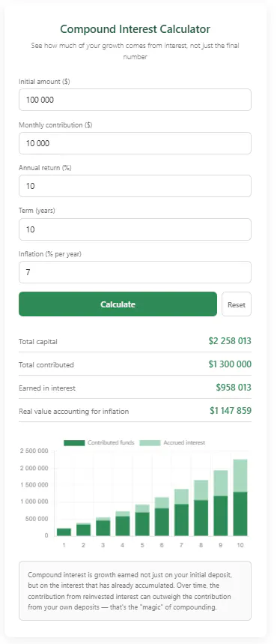The height and width of the screenshot is (644, 277).
Task: Click the year 1 chart bar
Action: click(64, 532)
